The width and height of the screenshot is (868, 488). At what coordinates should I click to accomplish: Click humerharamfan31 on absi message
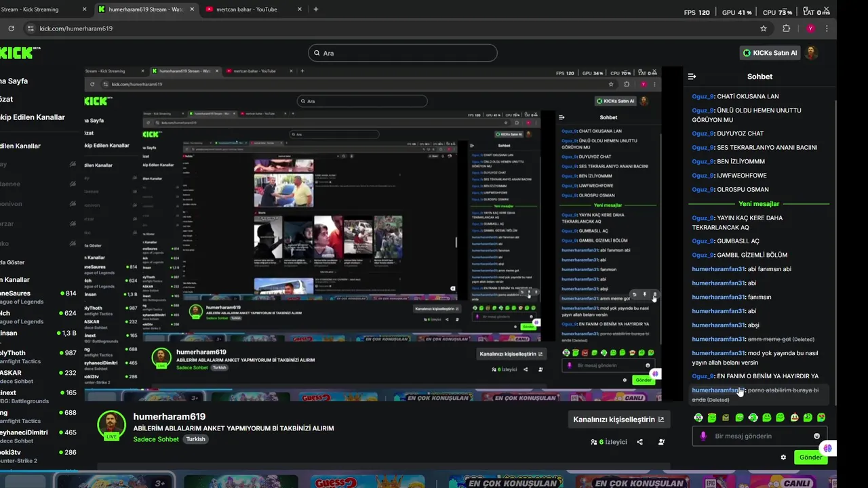pyautogui.click(x=718, y=325)
